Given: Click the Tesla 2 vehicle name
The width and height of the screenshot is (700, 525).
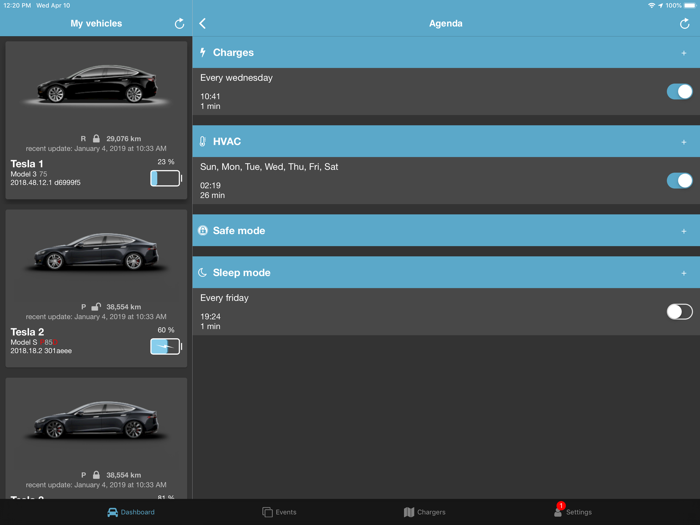Looking at the screenshot, I should [27, 332].
